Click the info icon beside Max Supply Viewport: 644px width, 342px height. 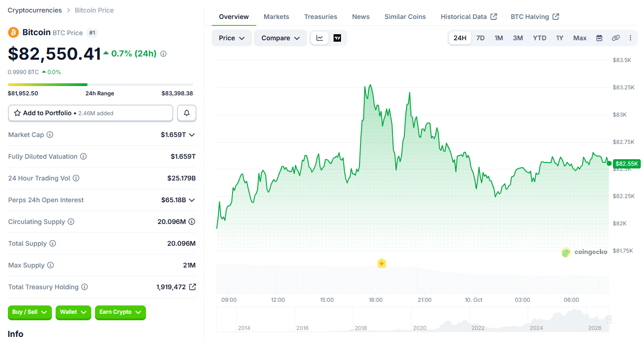[51, 265]
